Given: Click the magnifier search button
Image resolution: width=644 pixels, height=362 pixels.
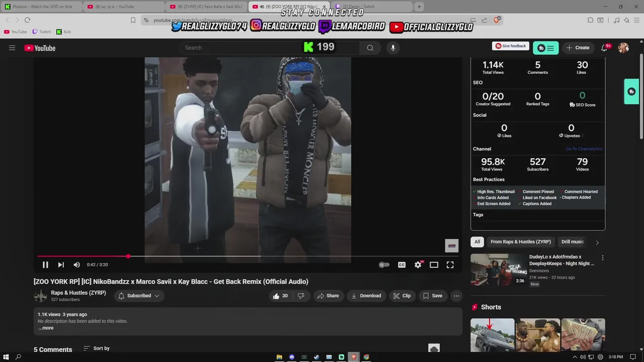Looking at the screenshot, I should point(370,48).
